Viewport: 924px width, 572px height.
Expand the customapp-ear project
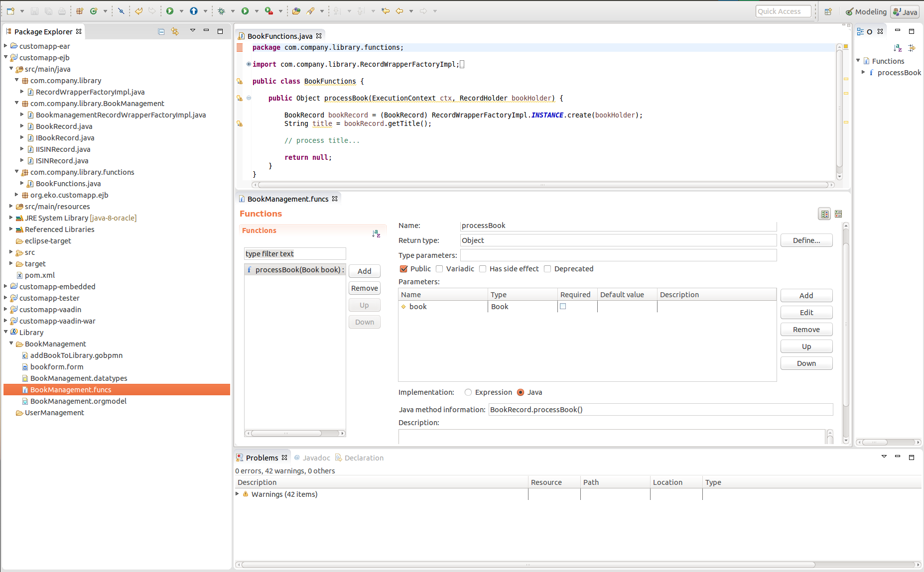[5, 46]
